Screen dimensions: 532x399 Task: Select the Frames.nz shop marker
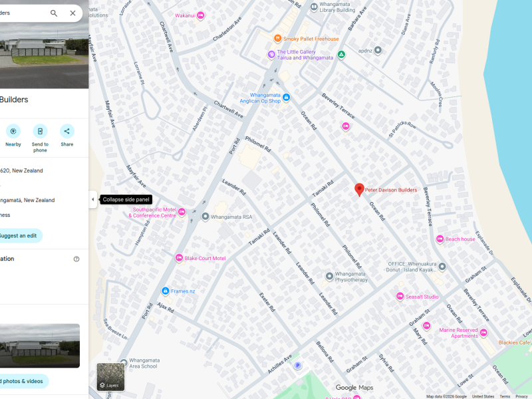[166, 291]
